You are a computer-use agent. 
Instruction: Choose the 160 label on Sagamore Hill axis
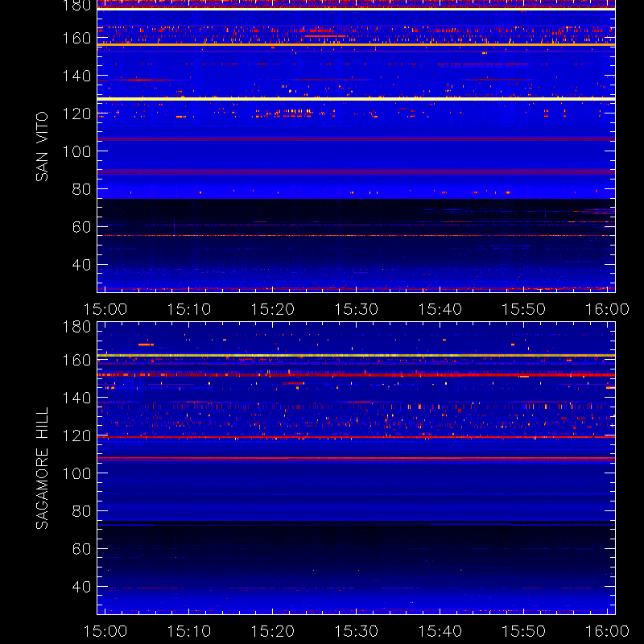76,360
